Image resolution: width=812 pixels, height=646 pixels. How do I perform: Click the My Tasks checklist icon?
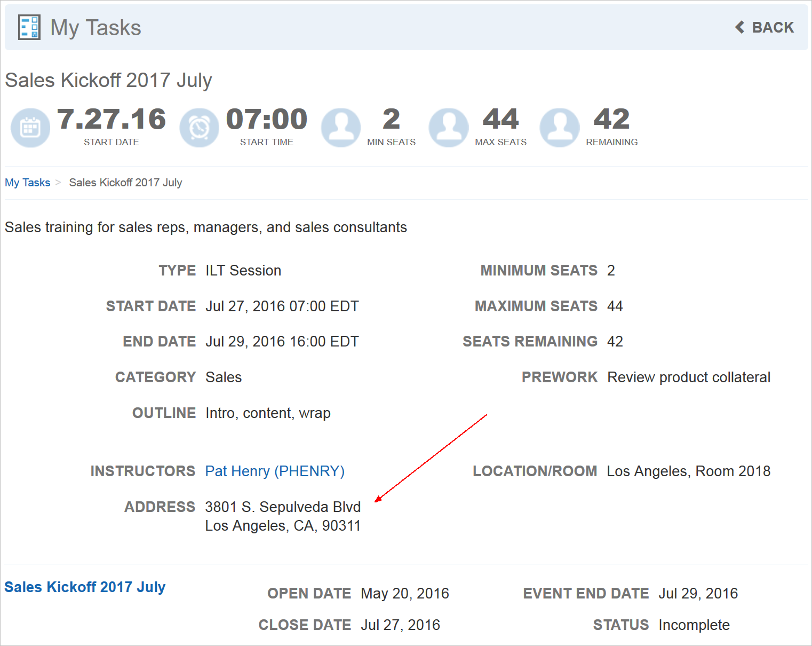pos(29,27)
